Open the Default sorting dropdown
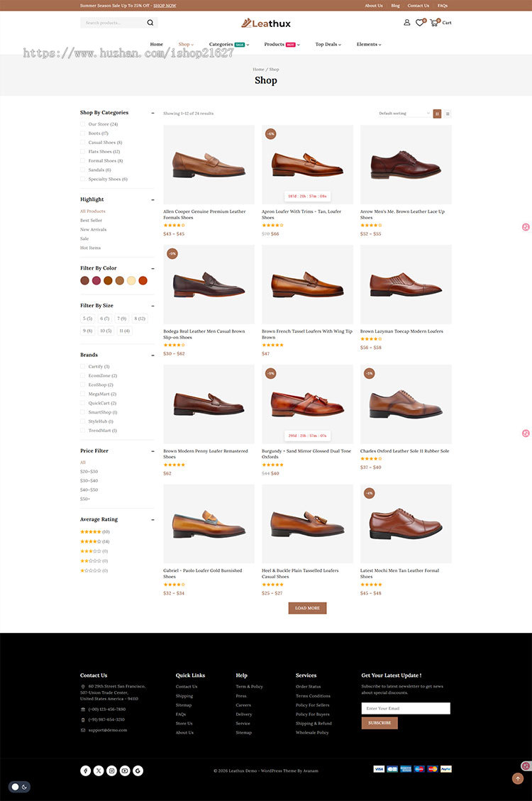This screenshot has height=801, width=532. pos(404,114)
